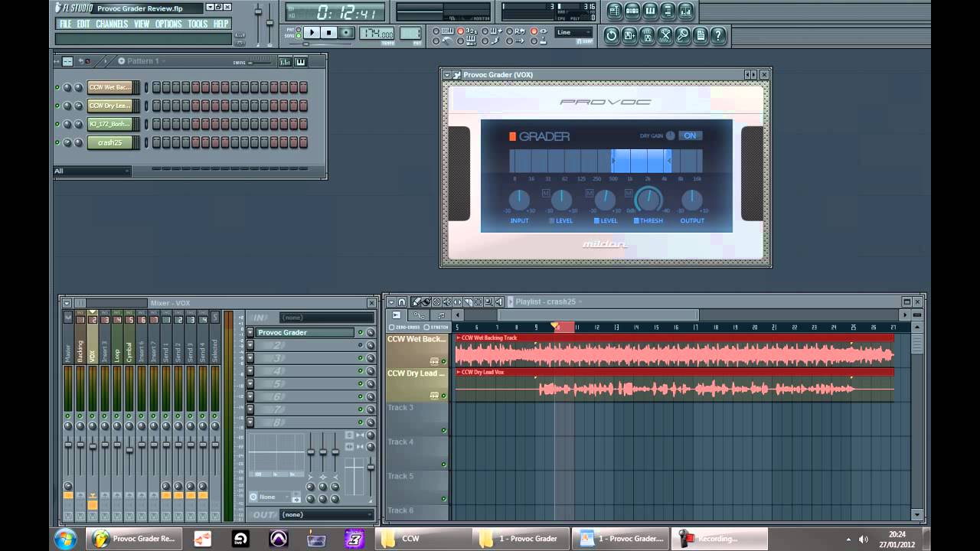Open the piano roll from the toolbar

click(x=650, y=11)
